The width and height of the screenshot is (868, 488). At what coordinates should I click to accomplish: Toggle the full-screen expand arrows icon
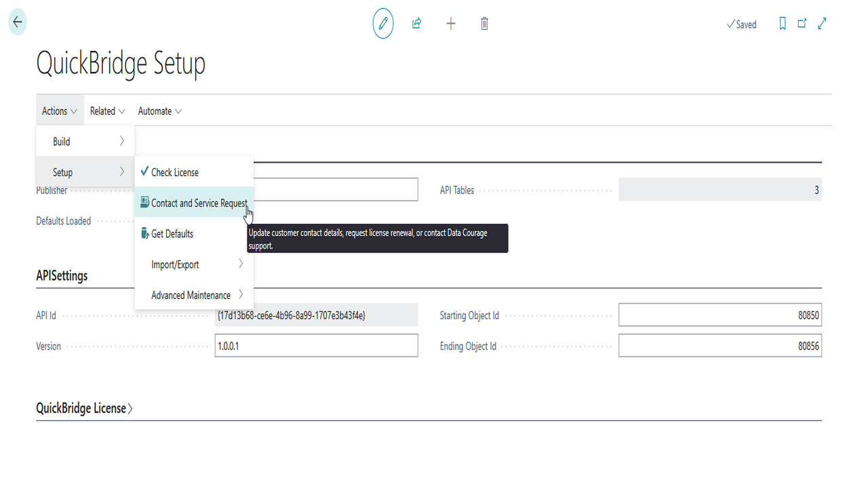click(822, 24)
